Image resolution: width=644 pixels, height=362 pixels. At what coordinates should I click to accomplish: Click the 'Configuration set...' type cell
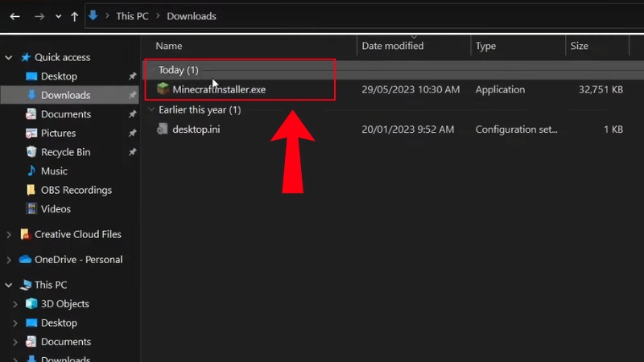pyautogui.click(x=516, y=130)
